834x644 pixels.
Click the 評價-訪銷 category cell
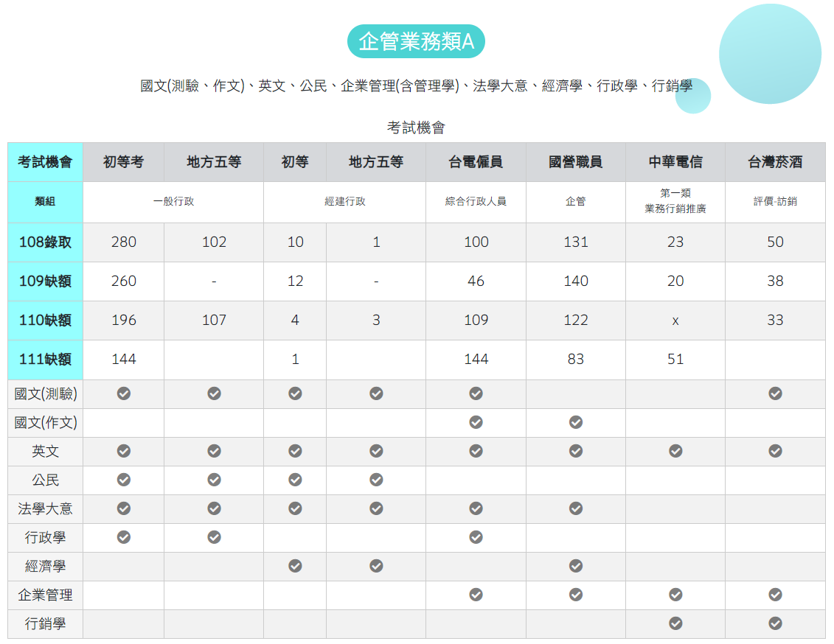pos(776,202)
